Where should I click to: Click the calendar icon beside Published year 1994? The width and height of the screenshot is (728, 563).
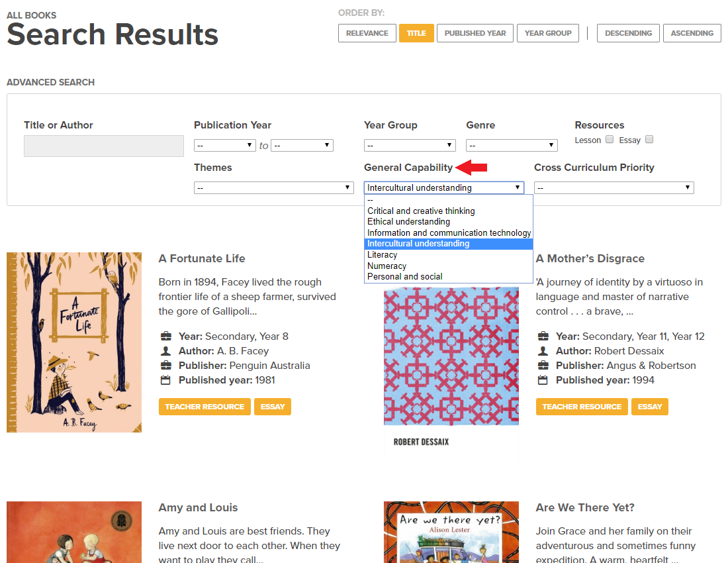click(543, 380)
